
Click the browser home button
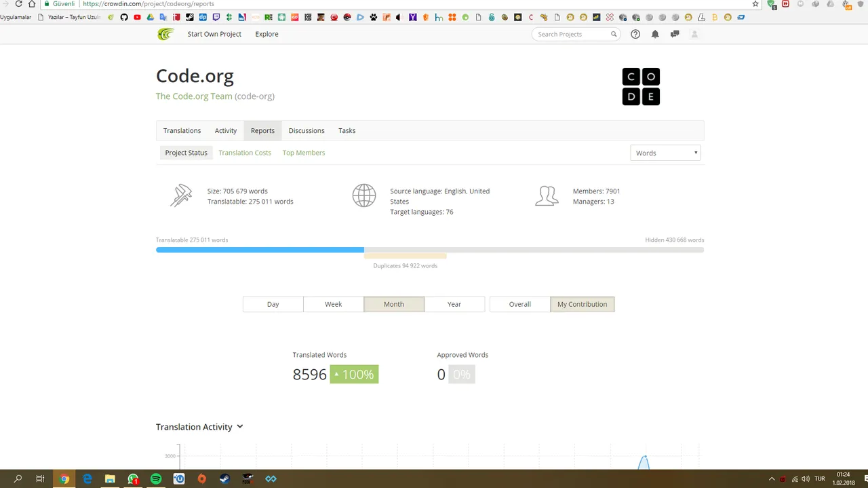32,3
